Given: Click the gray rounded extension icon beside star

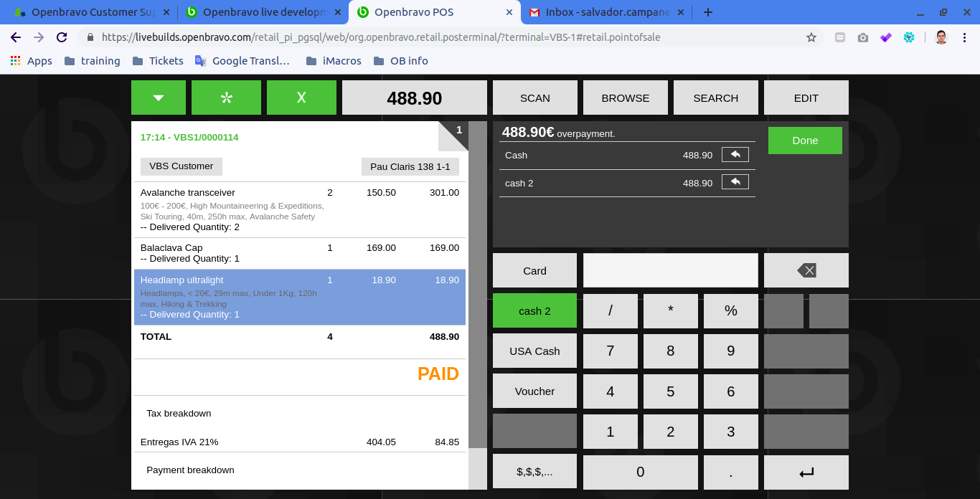Looking at the screenshot, I should coord(840,37).
